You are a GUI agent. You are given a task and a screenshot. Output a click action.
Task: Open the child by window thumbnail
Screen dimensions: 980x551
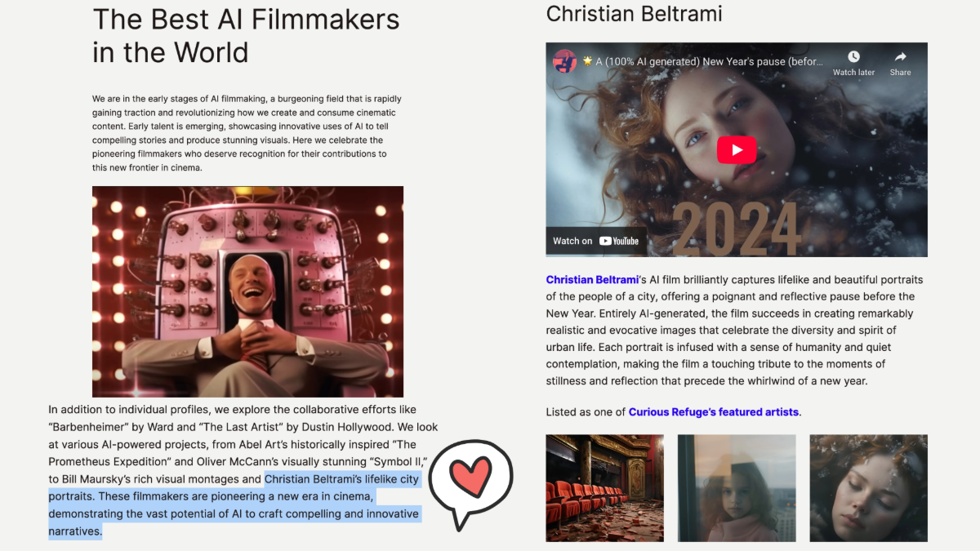[737, 488]
